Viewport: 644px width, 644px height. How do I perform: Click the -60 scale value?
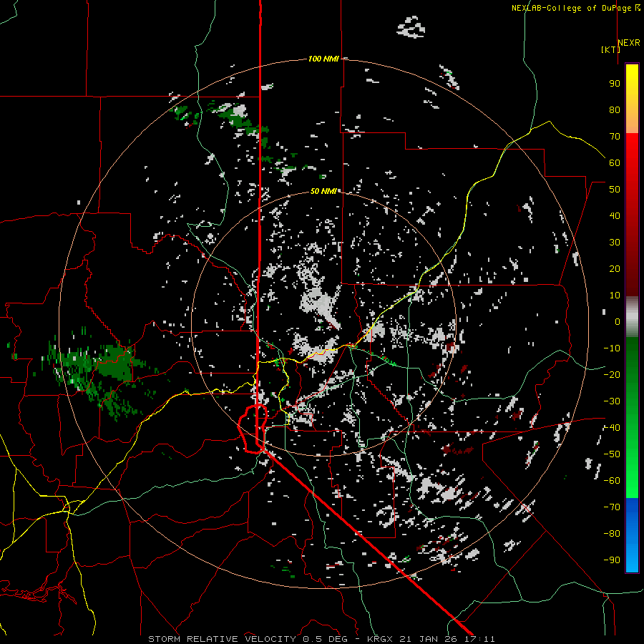tap(612, 481)
